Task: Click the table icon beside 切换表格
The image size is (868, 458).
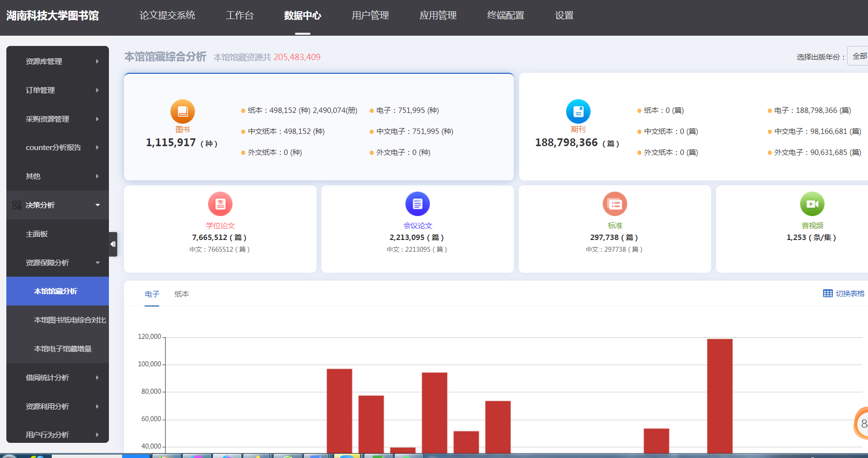Action: (x=827, y=293)
